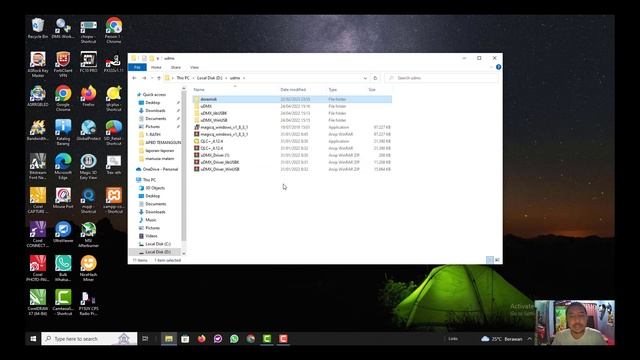Launch Magic 3D Easy View desktop icon
Image resolution: width=640 pixels, height=360 pixels.
point(88,166)
